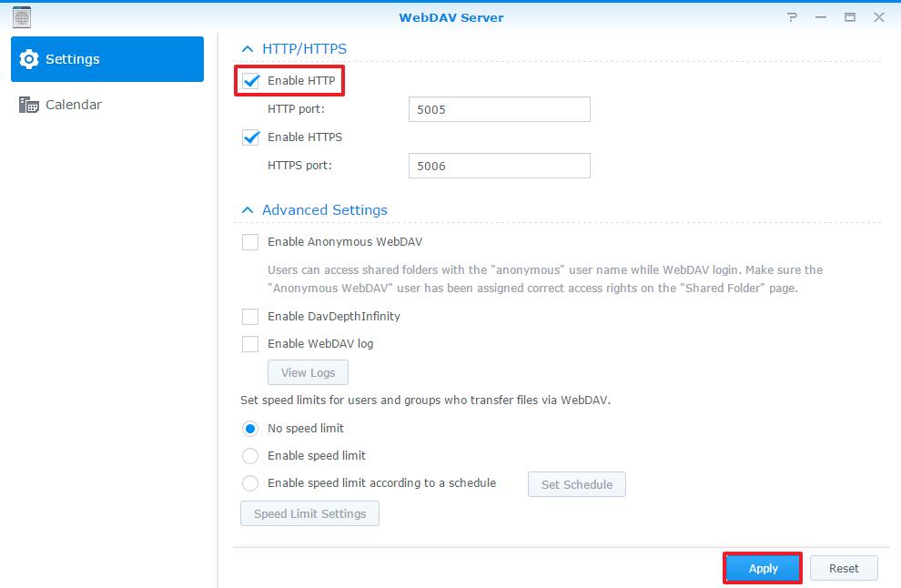Open the Settings tab
The width and height of the screenshot is (901, 588).
click(x=107, y=59)
